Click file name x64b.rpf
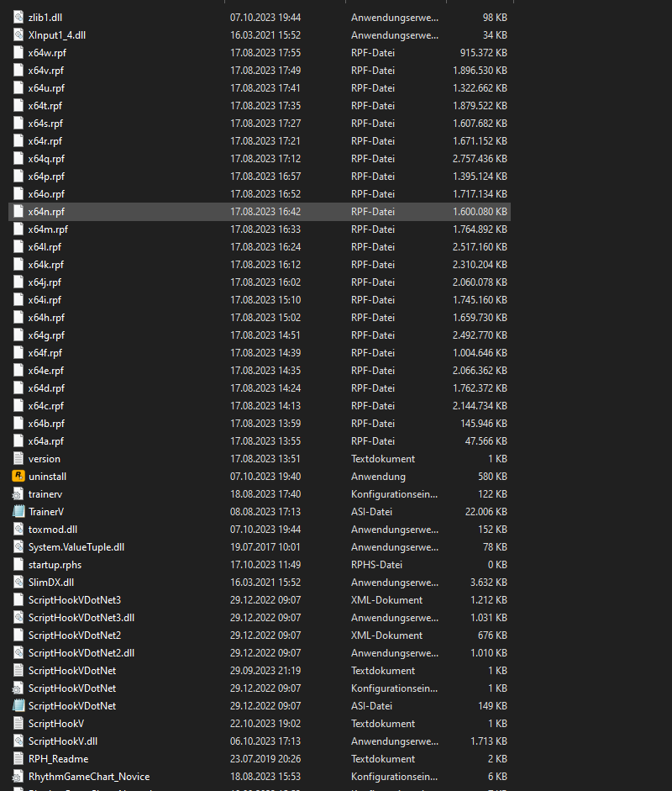The image size is (672, 791). [x=46, y=424]
